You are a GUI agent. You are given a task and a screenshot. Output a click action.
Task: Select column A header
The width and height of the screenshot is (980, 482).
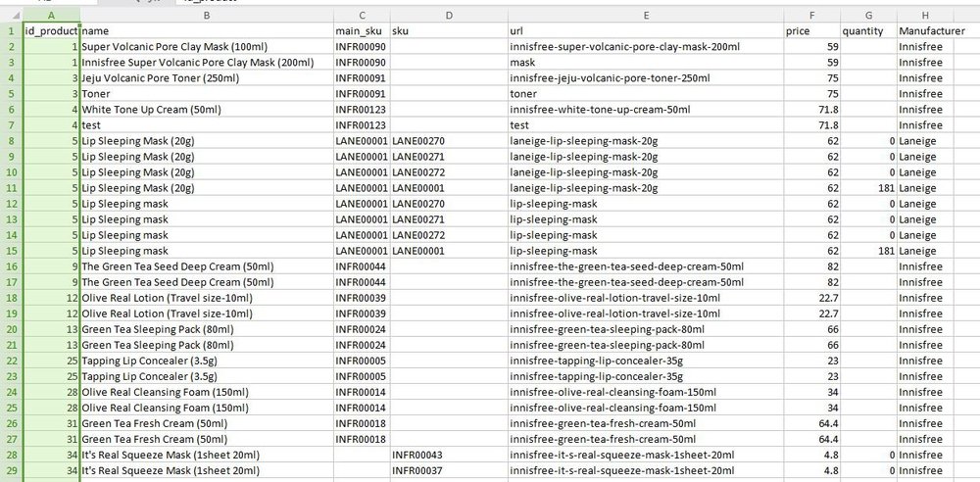51,15
